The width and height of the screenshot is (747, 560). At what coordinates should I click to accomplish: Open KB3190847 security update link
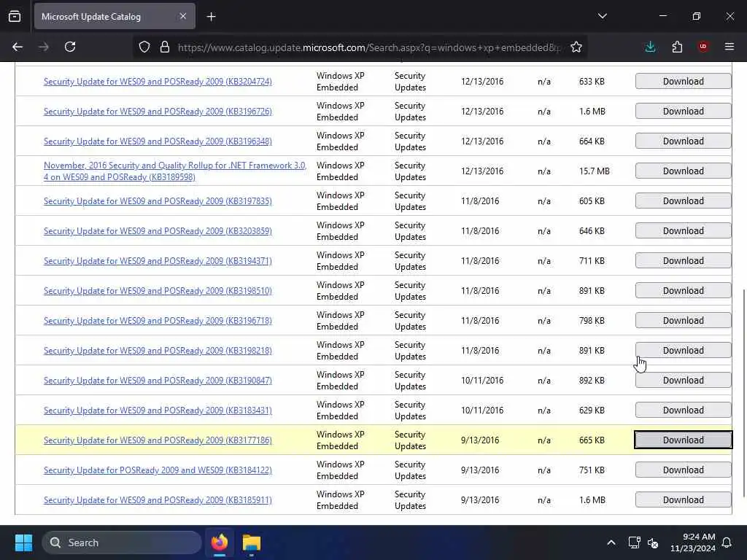[158, 381]
